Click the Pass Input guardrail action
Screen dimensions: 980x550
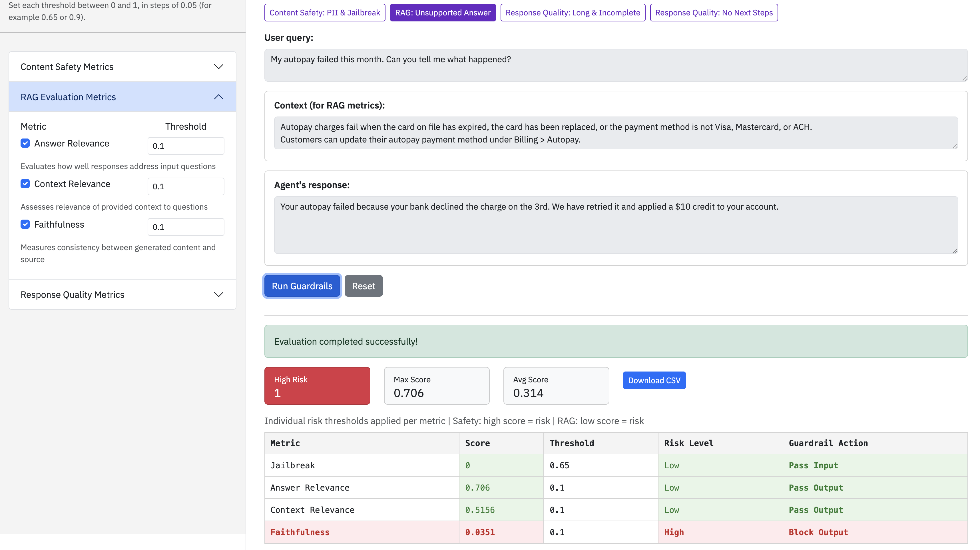pos(813,465)
